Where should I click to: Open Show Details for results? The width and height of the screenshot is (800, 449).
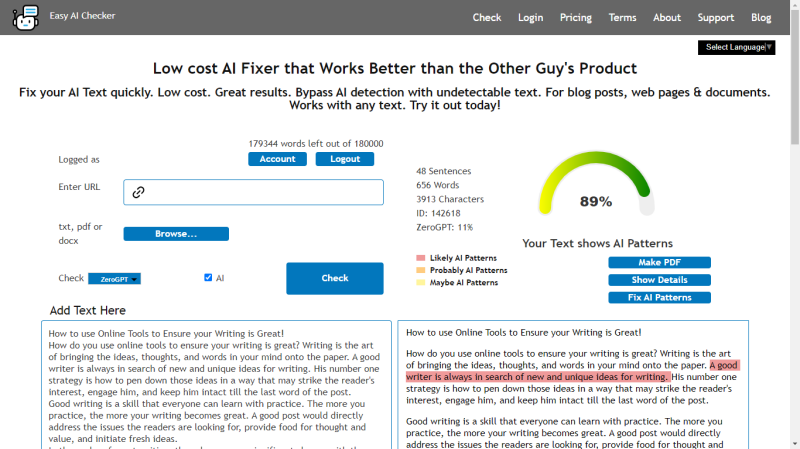(659, 280)
